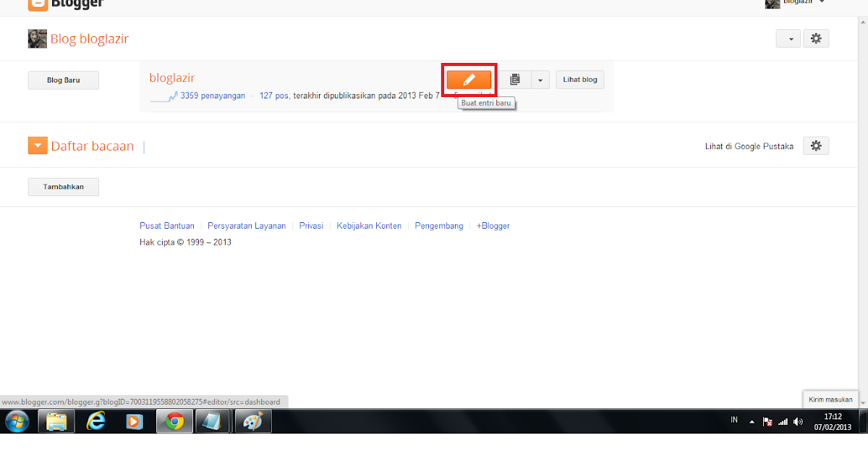Open the post list pages icon
The width and height of the screenshot is (868, 456).
(x=514, y=80)
